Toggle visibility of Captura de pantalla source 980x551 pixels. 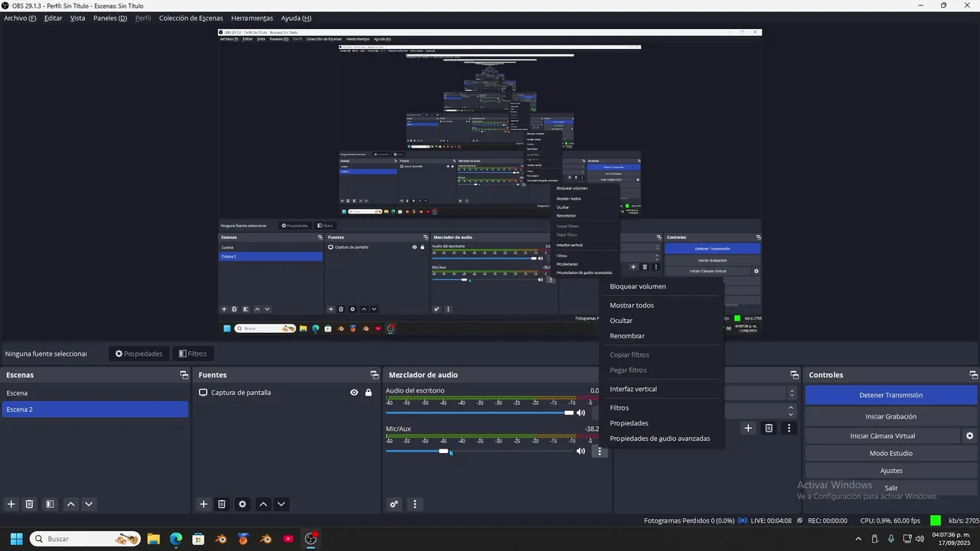354,393
